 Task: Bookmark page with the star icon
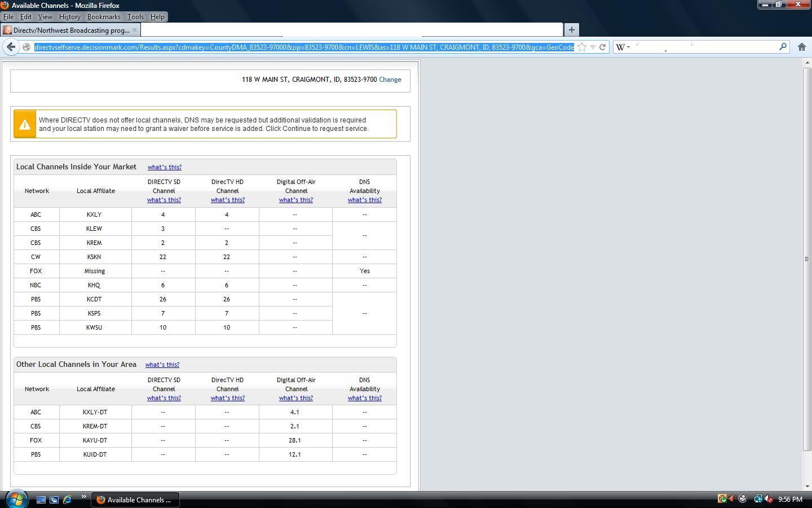582,47
